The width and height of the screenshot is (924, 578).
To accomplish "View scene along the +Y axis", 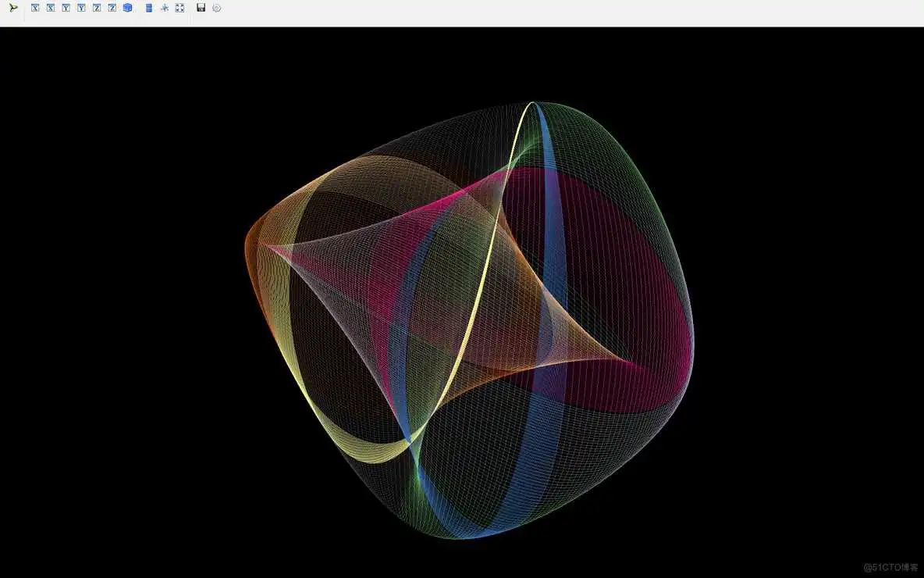I will click(x=66, y=8).
